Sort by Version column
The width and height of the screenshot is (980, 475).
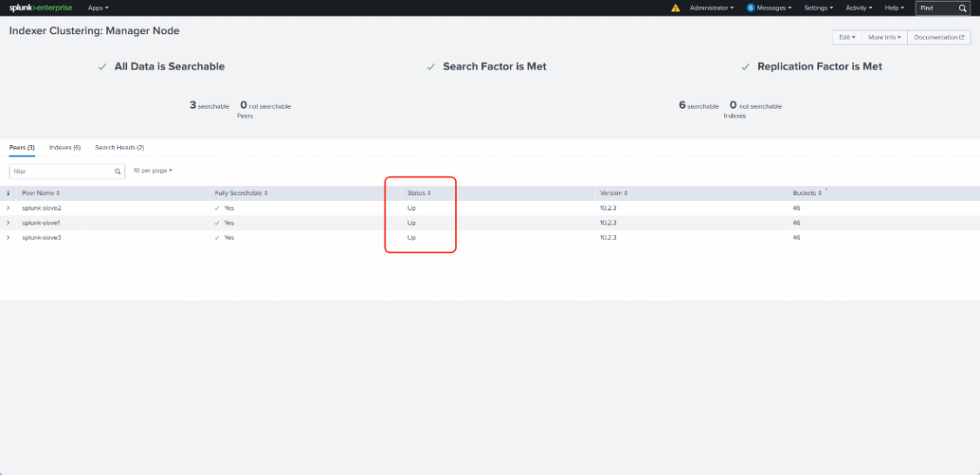tap(614, 193)
